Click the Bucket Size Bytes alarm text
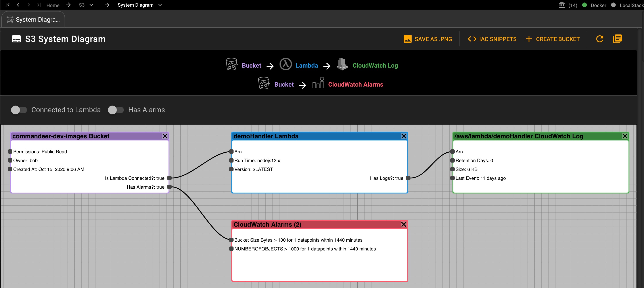644x288 pixels. [298, 240]
